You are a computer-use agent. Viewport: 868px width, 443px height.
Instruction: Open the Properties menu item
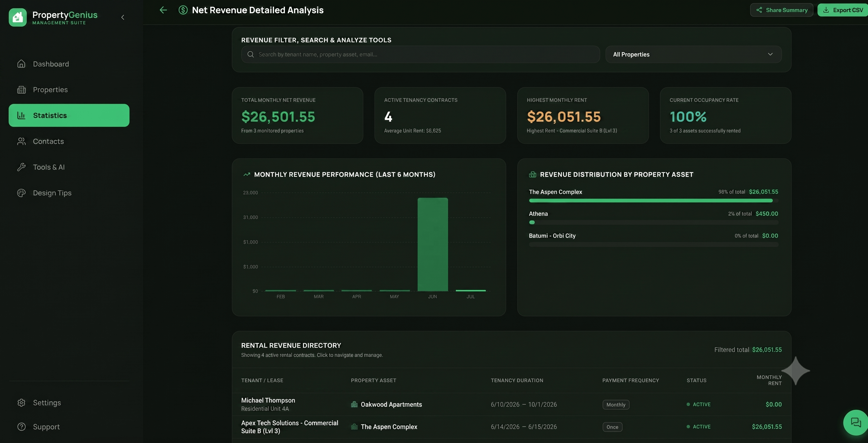(x=69, y=90)
